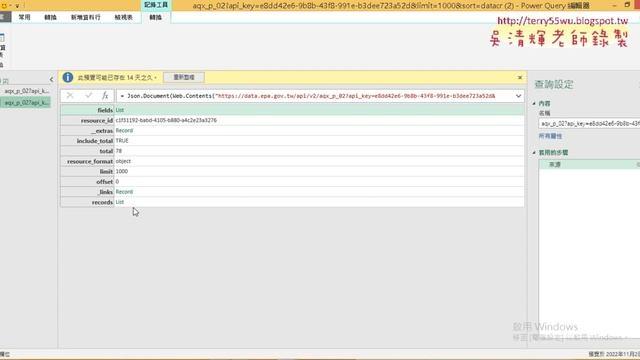The image size is (640, 360).
Task: Click the records row header
Action: click(87, 202)
